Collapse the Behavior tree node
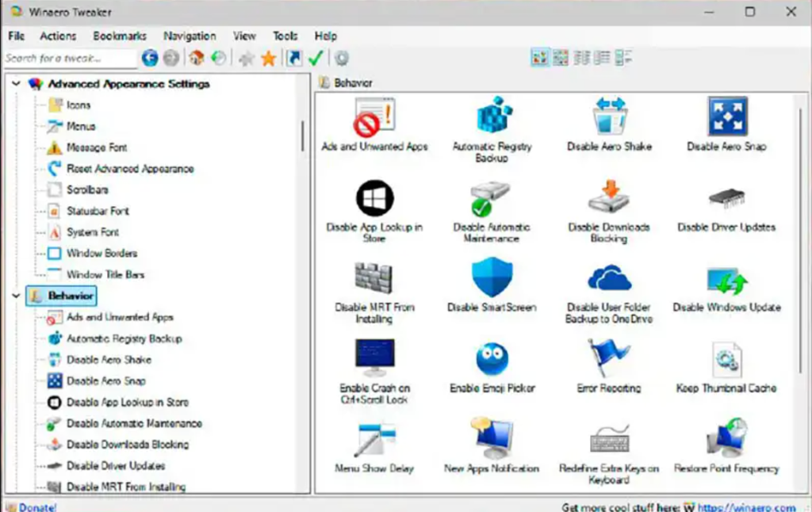The image size is (812, 512). coord(16,296)
